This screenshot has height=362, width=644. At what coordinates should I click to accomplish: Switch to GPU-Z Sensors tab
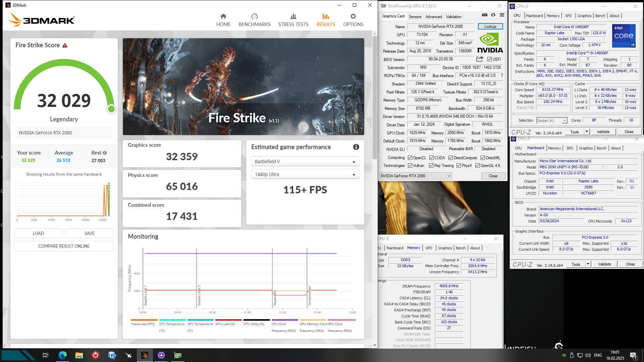pyautogui.click(x=415, y=17)
